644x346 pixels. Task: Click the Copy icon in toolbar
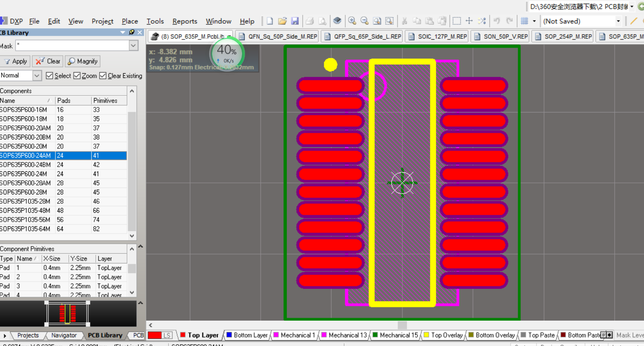[417, 21]
